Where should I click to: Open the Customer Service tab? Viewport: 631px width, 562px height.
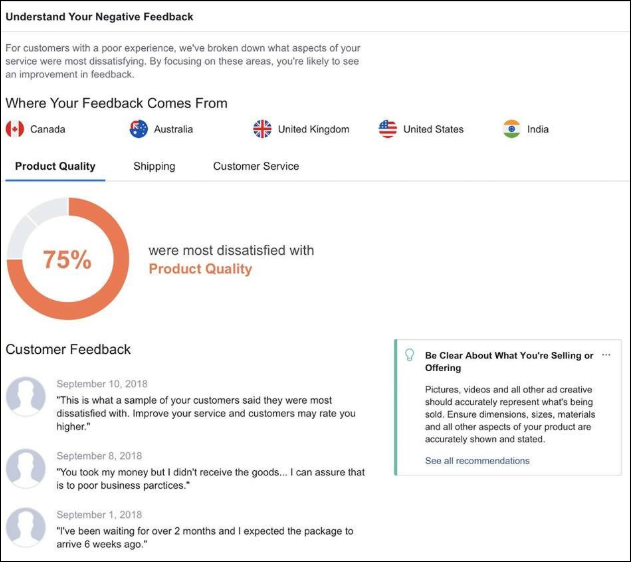tap(256, 166)
